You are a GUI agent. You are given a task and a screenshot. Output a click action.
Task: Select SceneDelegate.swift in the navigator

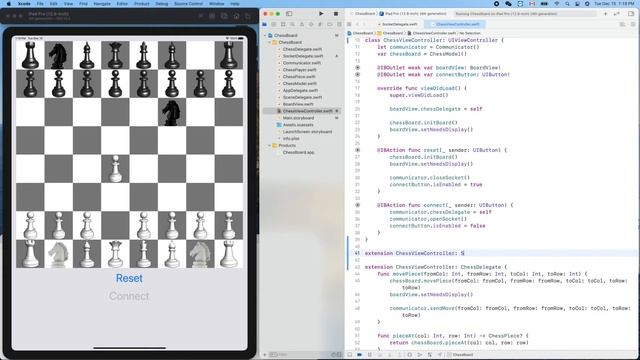point(302,97)
